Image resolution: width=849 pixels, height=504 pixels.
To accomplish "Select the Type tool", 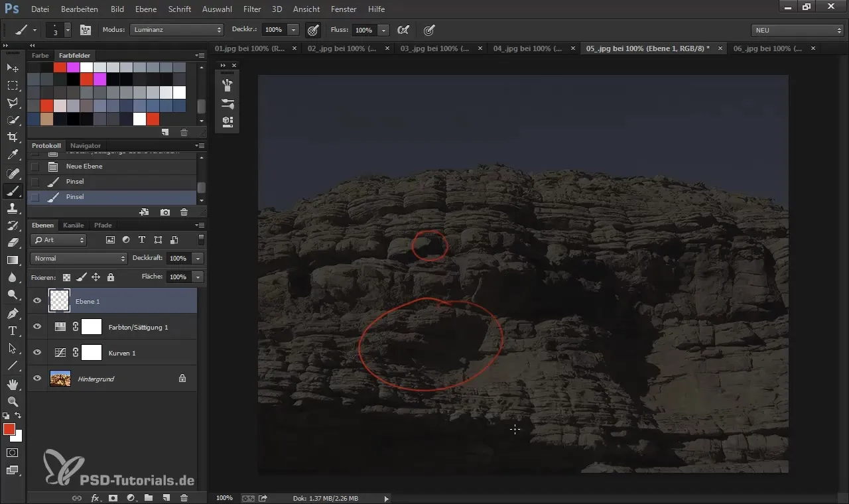I will coord(13,330).
